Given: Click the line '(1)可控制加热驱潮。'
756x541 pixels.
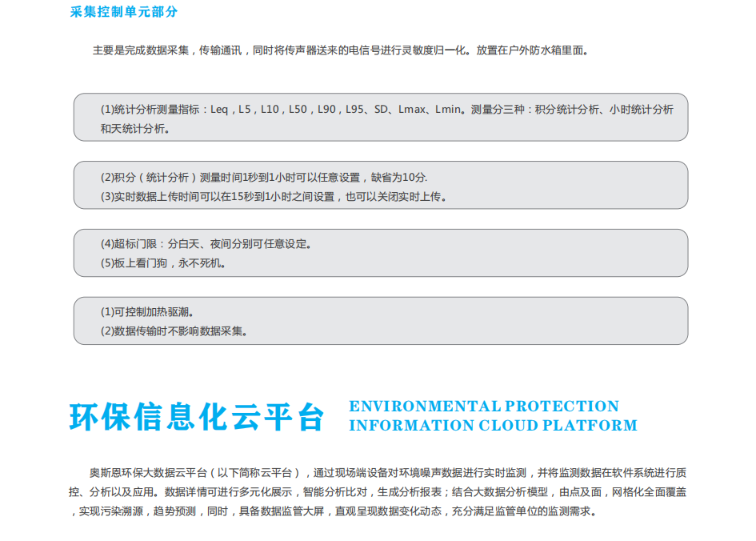Looking at the screenshot, I should click(147, 312).
